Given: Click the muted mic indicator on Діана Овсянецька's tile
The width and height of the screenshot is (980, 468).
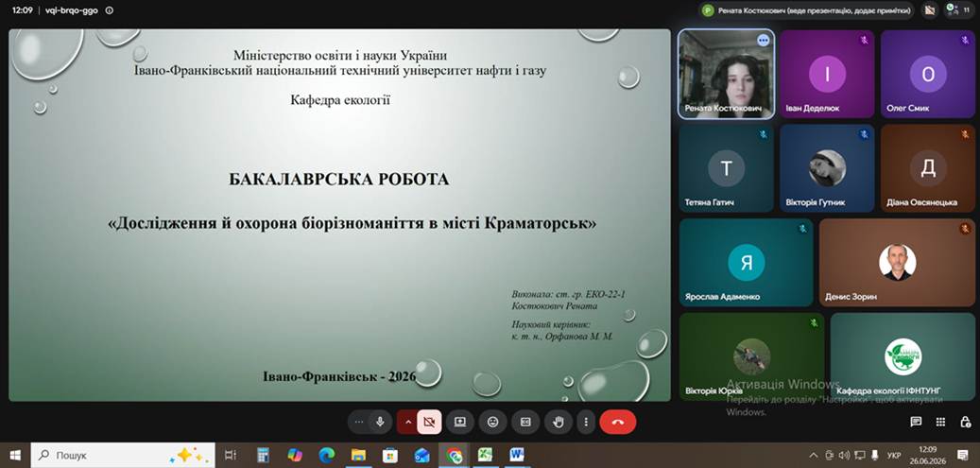Looking at the screenshot, I should point(965,134).
